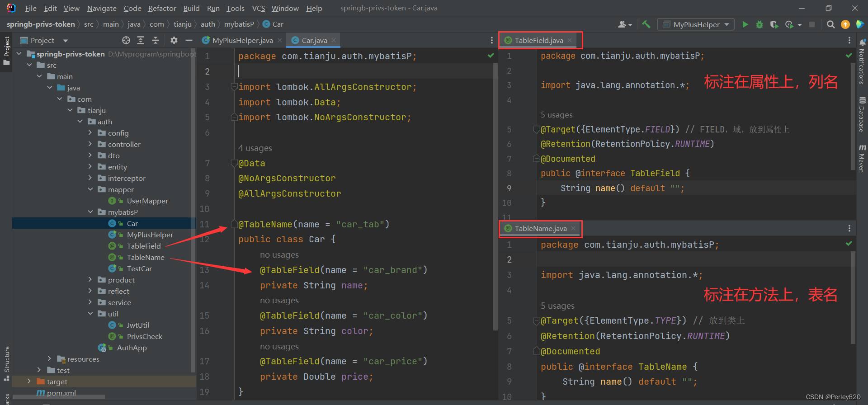The width and height of the screenshot is (868, 405).
Task: Switch to MyPlusHelper.java tab
Action: click(x=242, y=40)
